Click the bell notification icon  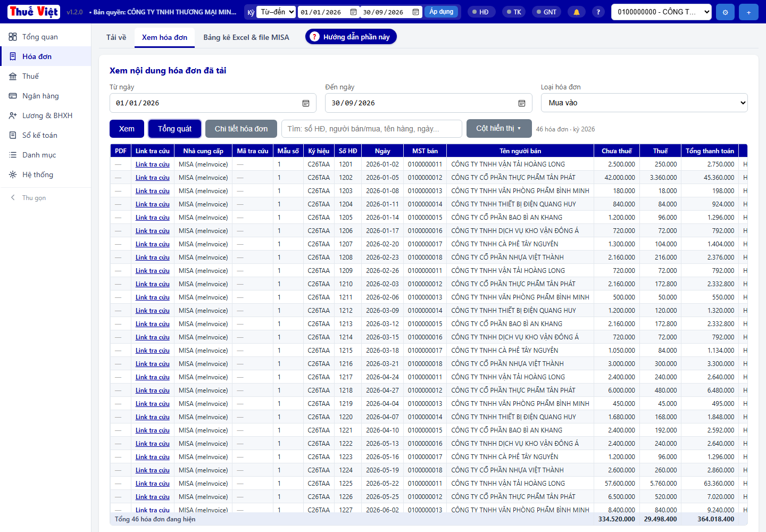pyautogui.click(x=576, y=12)
